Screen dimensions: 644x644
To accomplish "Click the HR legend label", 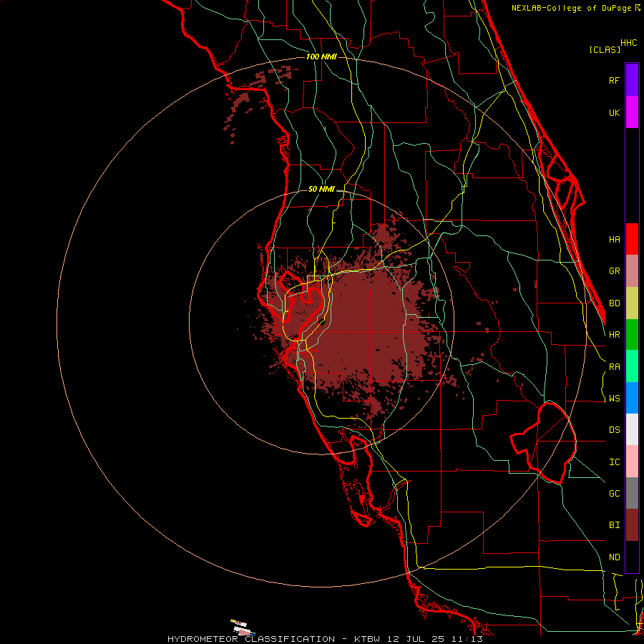I will 614,335.
